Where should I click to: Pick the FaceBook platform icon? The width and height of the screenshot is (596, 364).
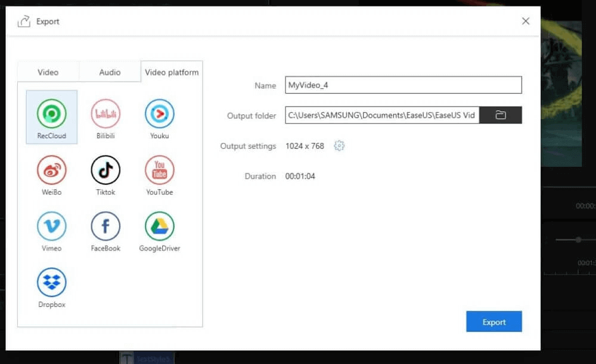[105, 226]
